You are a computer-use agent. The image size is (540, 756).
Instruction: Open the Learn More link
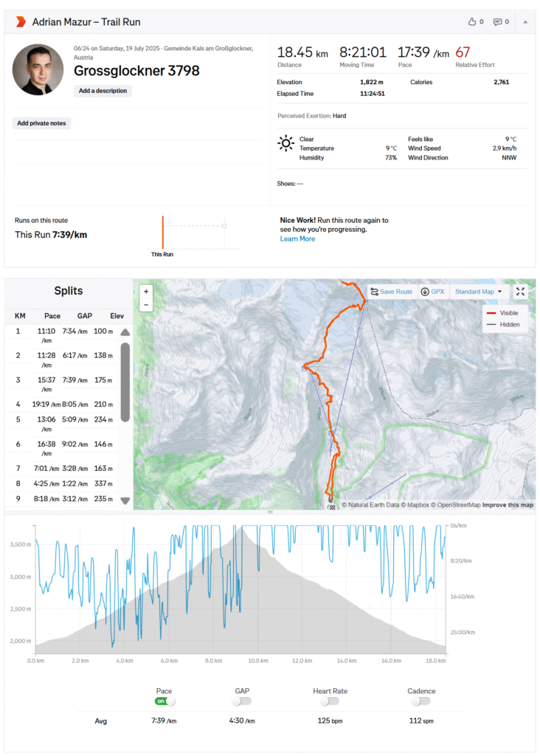pos(297,238)
